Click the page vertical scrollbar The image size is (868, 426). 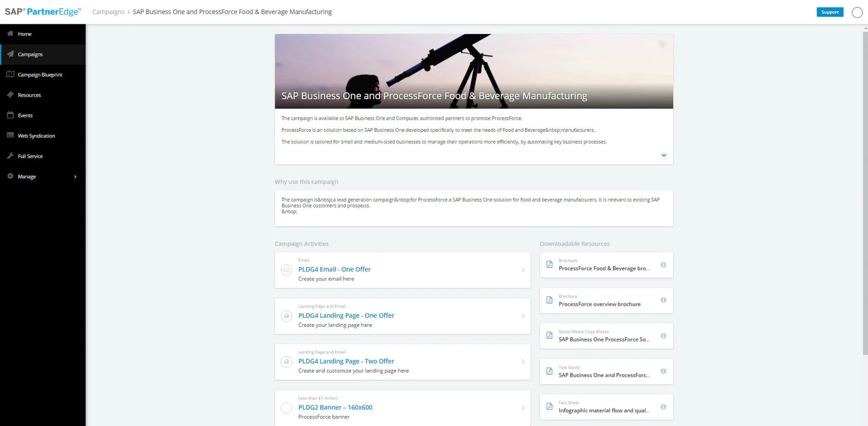pos(865,193)
